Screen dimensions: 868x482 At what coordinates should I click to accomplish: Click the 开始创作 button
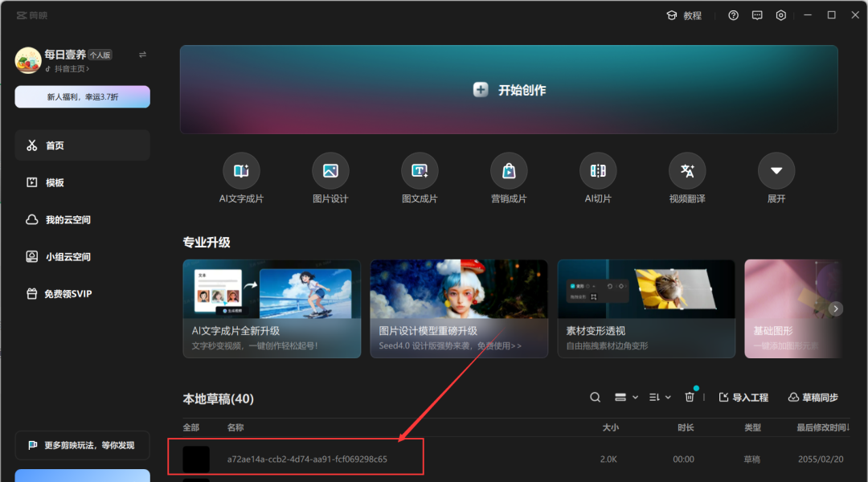click(508, 89)
